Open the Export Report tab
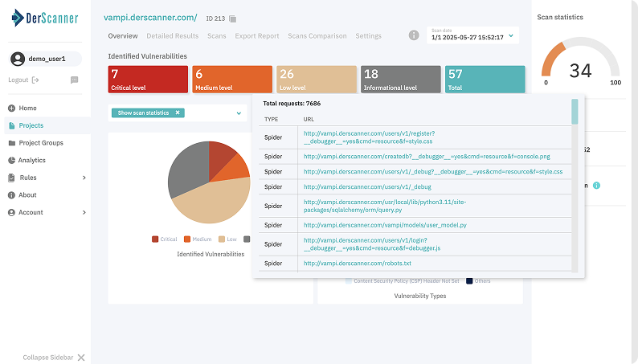 [257, 36]
